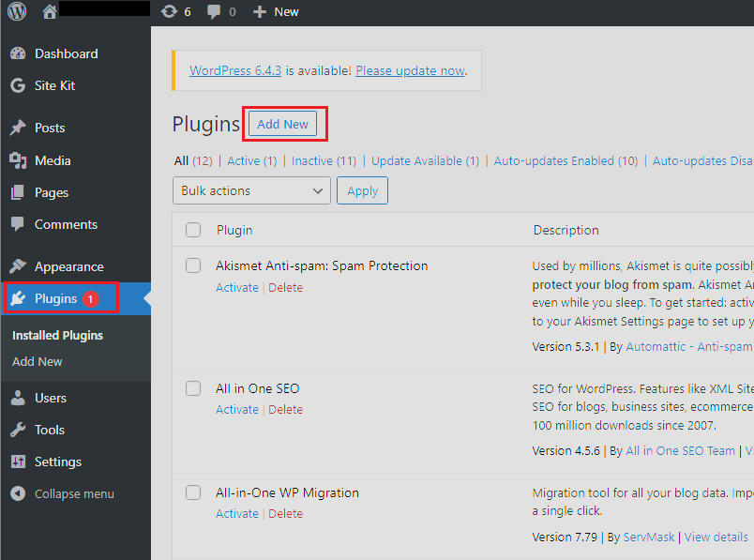
Task: Click New in the admin bar
Action: (287, 12)
